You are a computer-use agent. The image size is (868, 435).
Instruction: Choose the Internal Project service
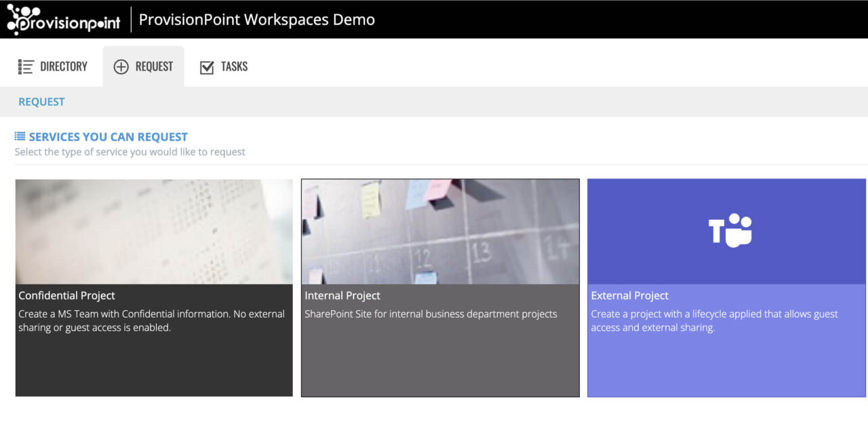[x=441, y=287]
